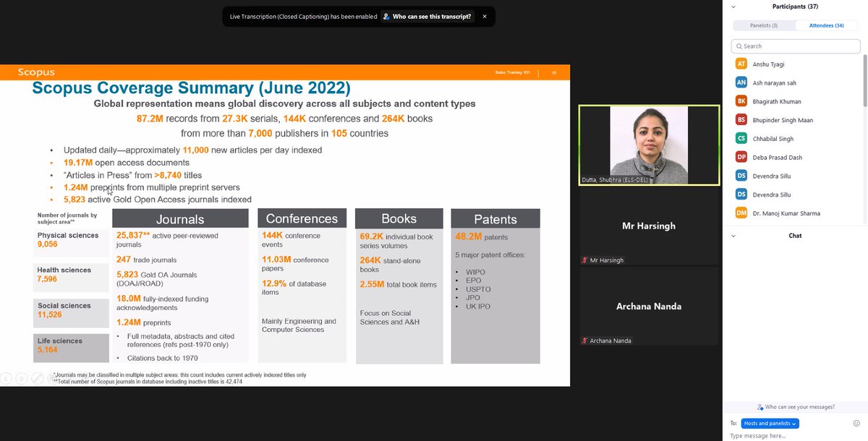Click the previous slide arrow on the slide
Viewport: 868px width, 441px height.
pos(6,377)
